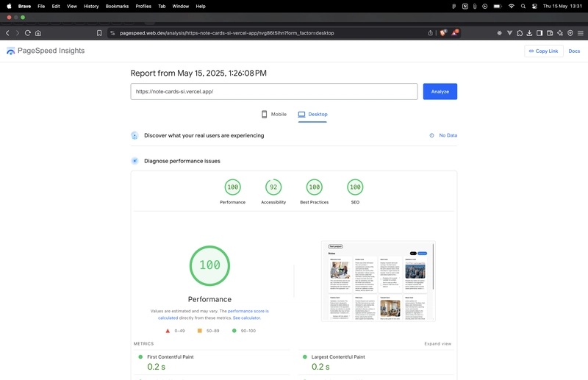This screenshot has width=588, height=380.
Task: Click the Copy Link button
Action: tap(544, 51)
